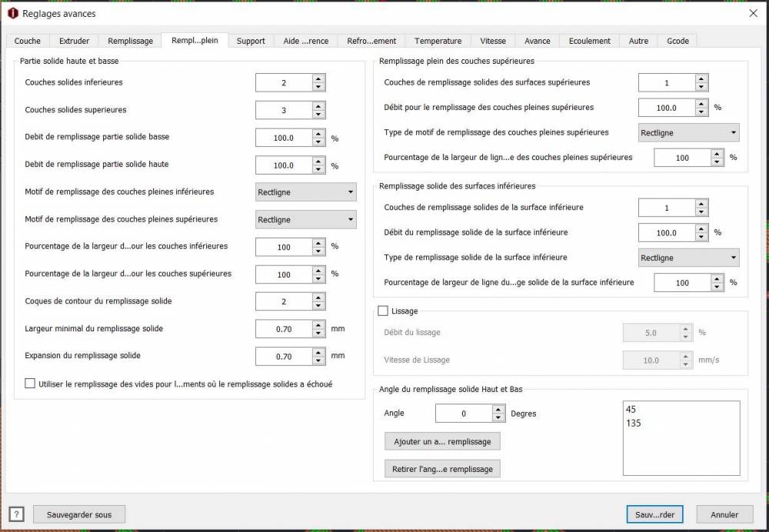Decrease Débit du remplissage solide surface inférieure
The image size is (769, 532).
(701, 237)
